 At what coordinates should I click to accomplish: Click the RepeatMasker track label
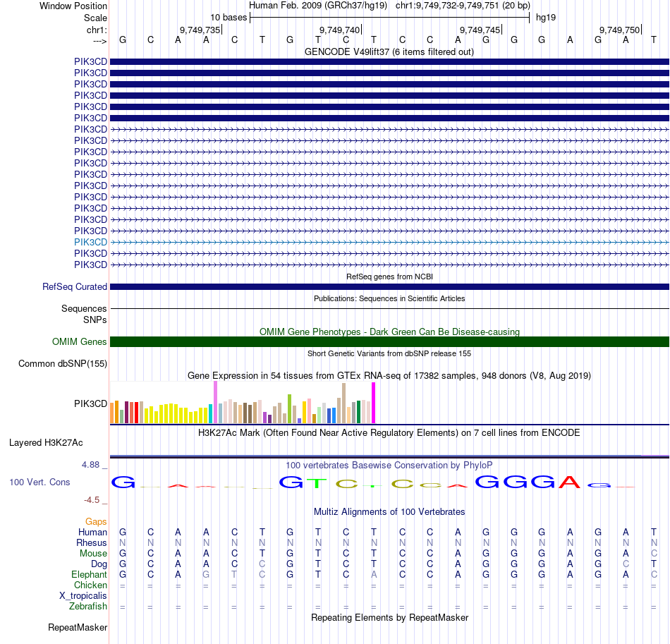point(78,627)
